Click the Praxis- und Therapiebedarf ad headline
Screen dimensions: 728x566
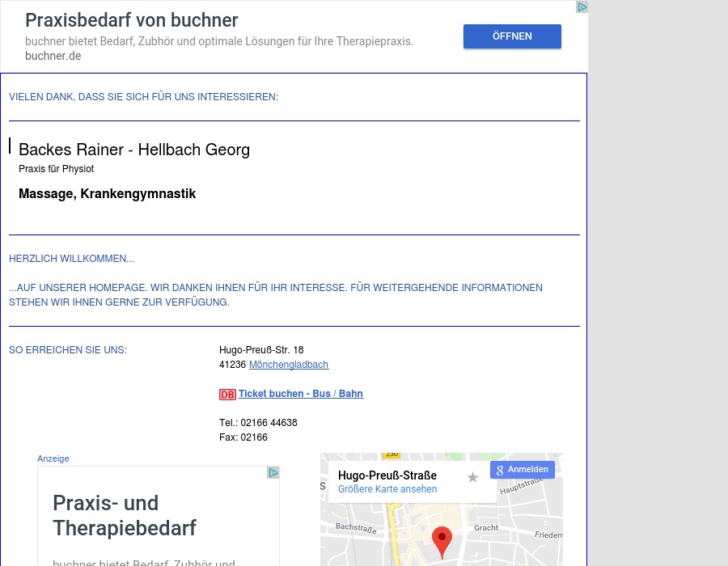point(125,515)
